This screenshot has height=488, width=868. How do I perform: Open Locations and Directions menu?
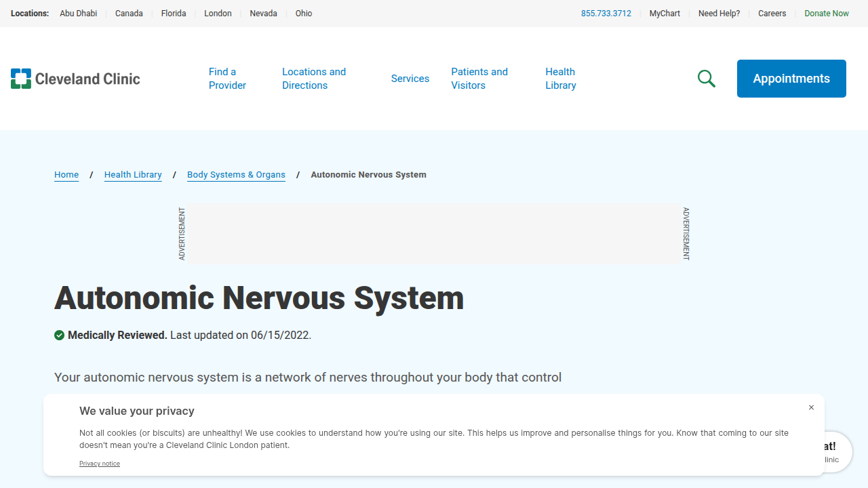pos(314,79)
